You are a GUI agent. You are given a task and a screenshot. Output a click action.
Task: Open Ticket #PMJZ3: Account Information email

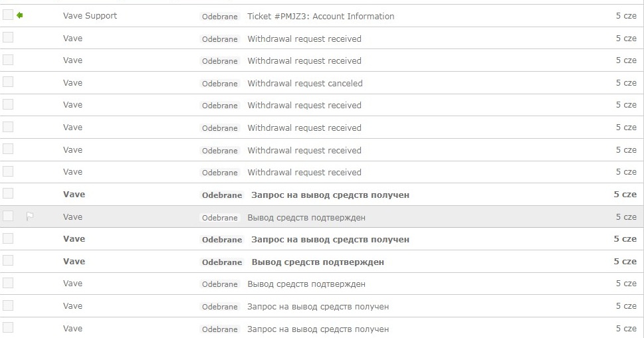tap(321, 17)
